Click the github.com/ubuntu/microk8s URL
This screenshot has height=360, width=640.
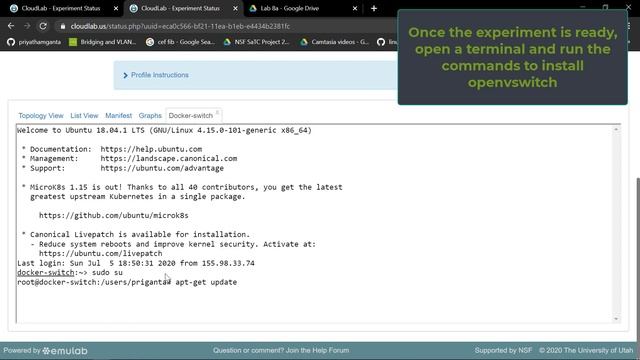pyautogui.click(x=113, y=216)
